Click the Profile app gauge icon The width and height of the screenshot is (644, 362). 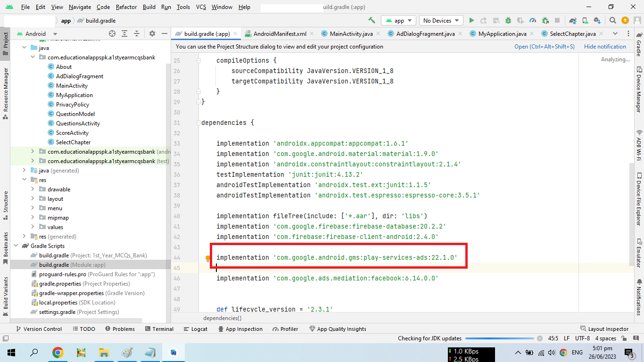click(x=533, y=20)
